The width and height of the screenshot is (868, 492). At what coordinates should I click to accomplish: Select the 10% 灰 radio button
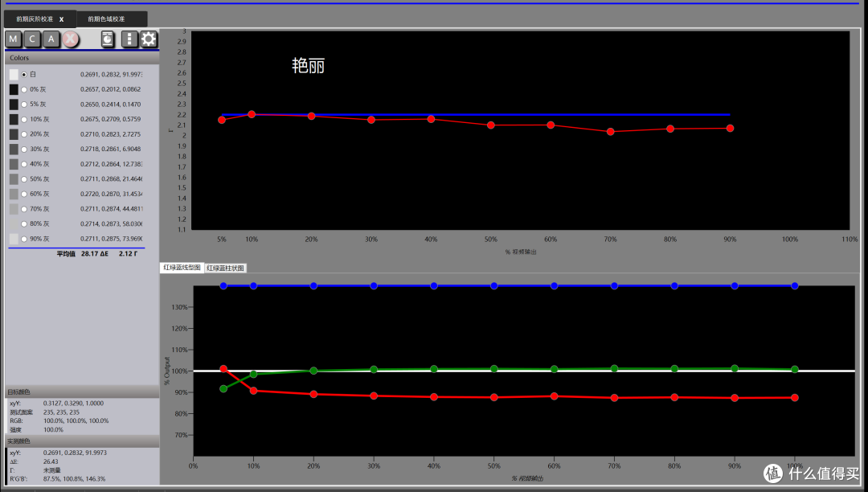pos(24,119)
